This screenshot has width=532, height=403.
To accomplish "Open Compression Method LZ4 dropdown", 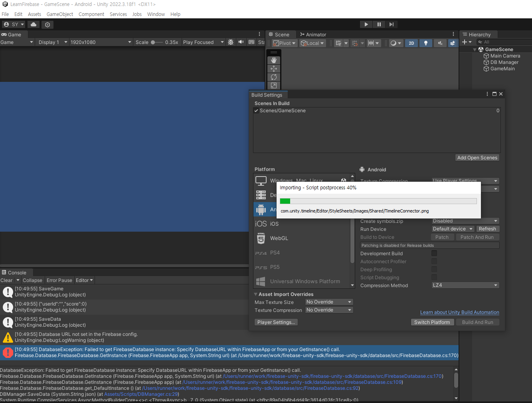I will 465,285.
